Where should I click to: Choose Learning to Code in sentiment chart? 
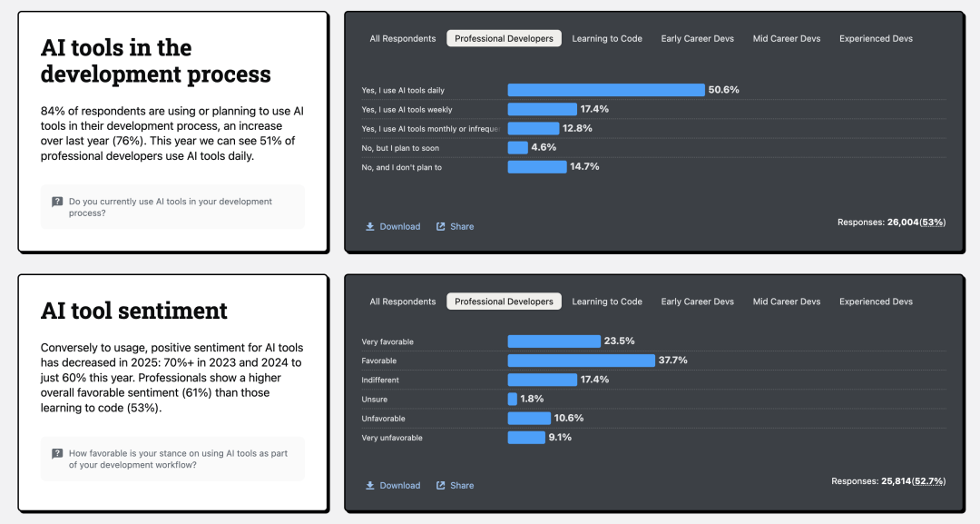[x=607, y=302]
